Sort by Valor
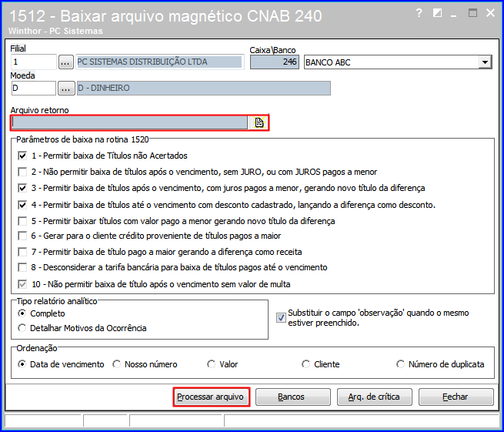This screenshot has height=432, width=504. (x=211, y=364)
